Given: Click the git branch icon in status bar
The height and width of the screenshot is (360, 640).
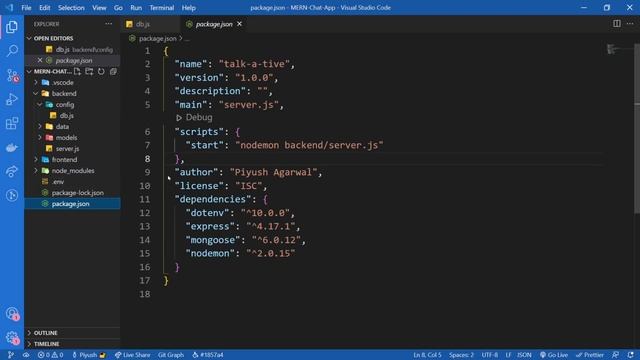Looking at the screenshot, I should (x=11, y=355).
